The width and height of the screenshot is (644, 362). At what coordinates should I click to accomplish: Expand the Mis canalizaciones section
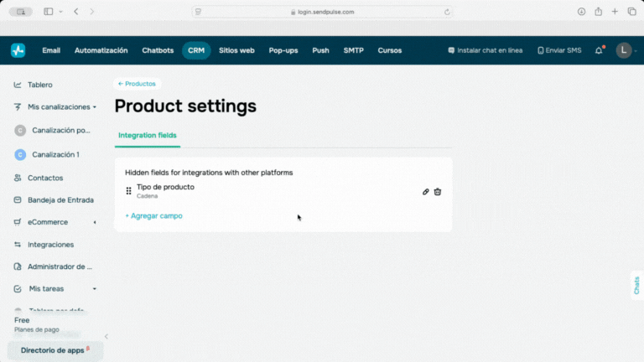click(95, 107)
